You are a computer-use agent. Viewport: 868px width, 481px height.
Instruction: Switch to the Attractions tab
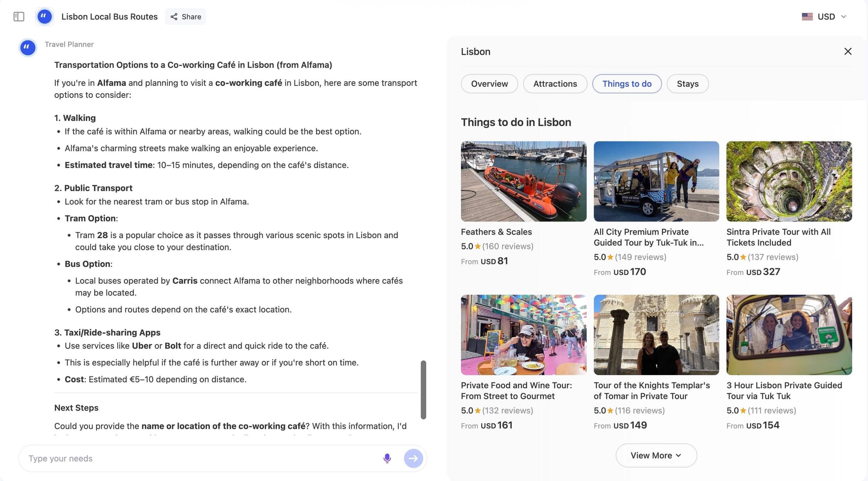click(x=555, y=84)
